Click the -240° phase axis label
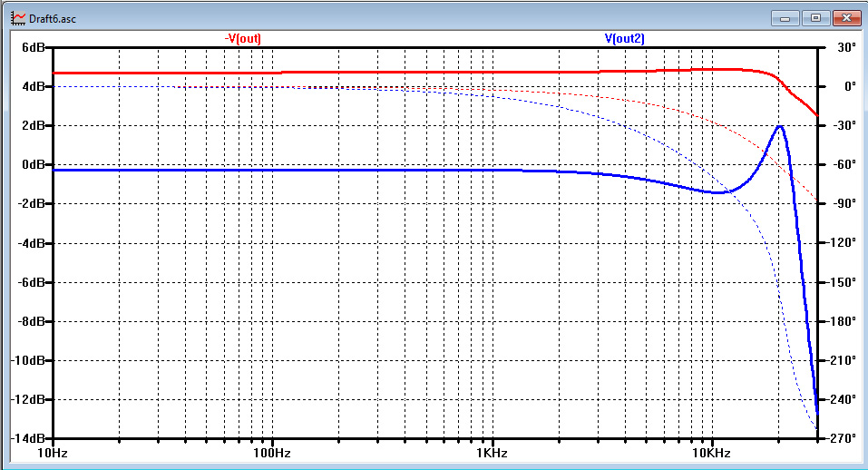Viewport: 868px width, 470px height. [842, 399]
